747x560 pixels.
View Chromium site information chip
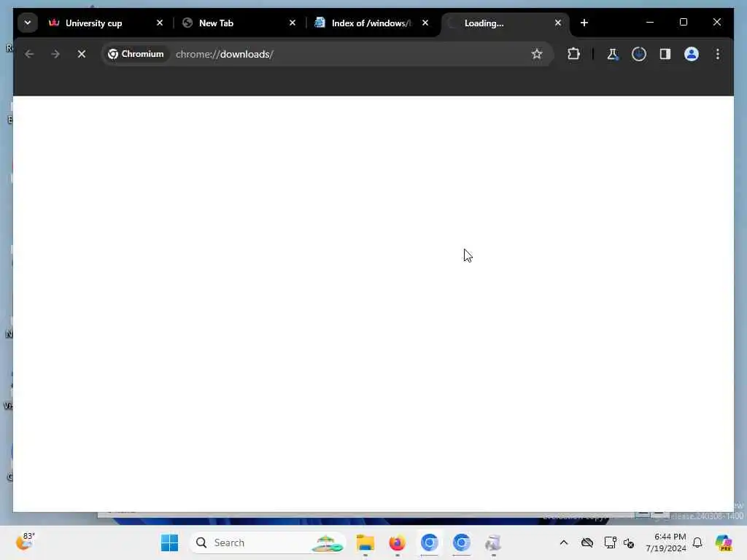pos(136,54)
